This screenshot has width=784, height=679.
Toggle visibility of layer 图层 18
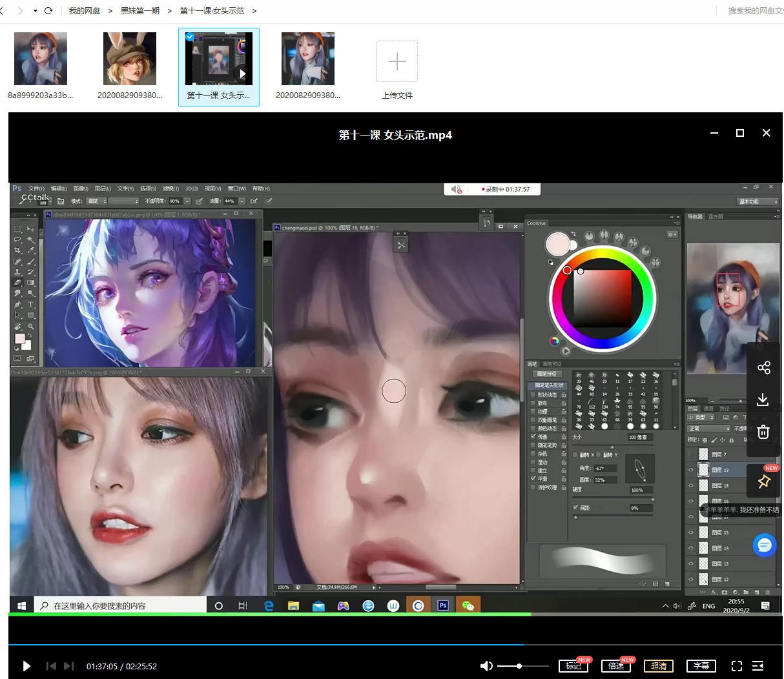[691, 485]
